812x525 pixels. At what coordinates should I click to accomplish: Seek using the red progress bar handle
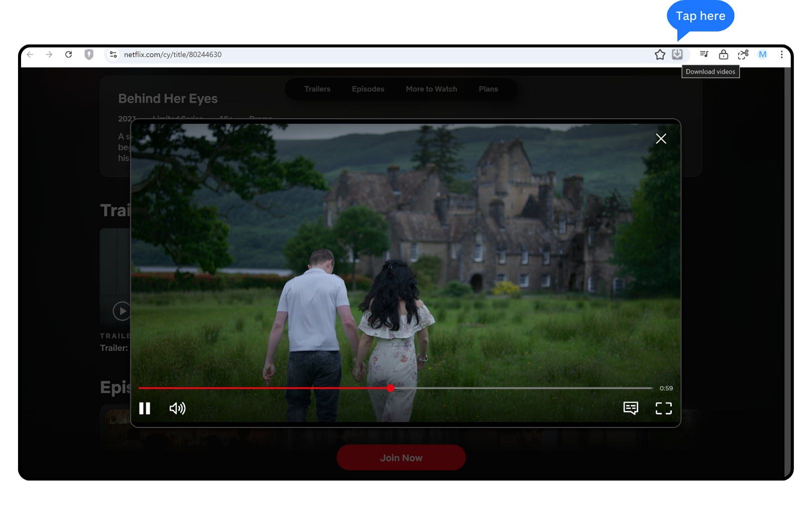[391, 388]
